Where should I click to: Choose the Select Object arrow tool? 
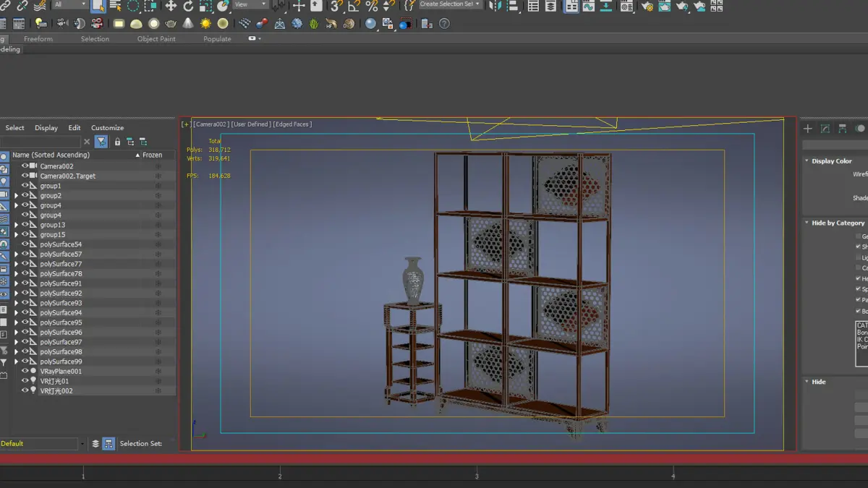98,6
